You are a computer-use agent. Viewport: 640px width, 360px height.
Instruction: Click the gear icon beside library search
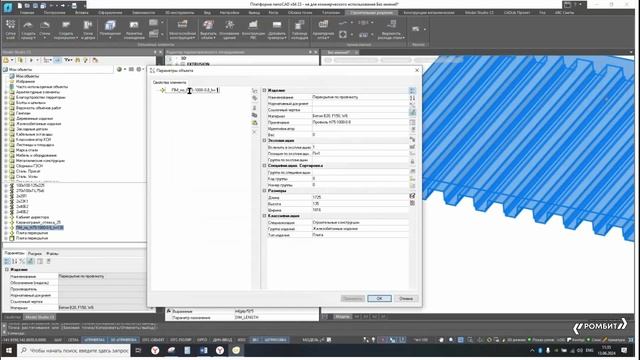[x=139, y=69]
